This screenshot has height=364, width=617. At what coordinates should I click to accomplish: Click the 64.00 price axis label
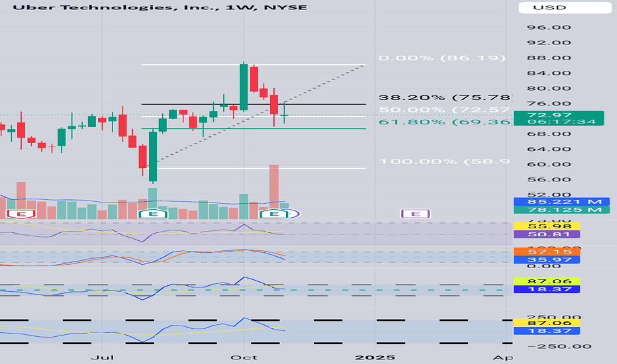(549, 149)
